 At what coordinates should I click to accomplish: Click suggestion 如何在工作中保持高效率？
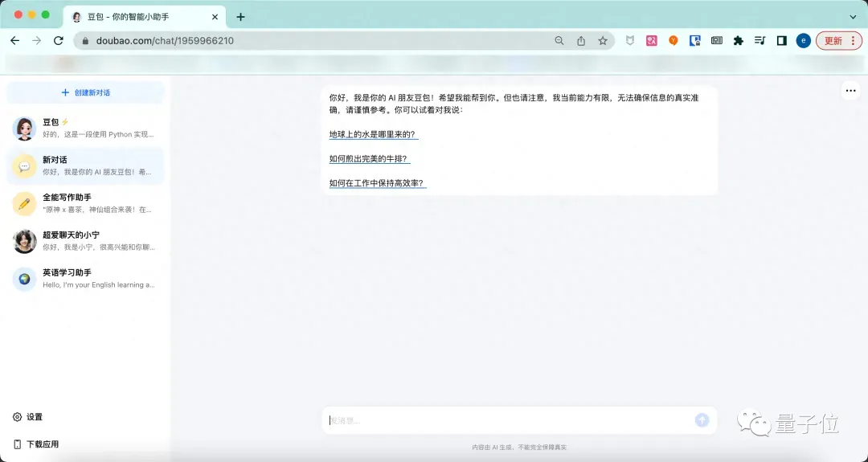[377, 183]
